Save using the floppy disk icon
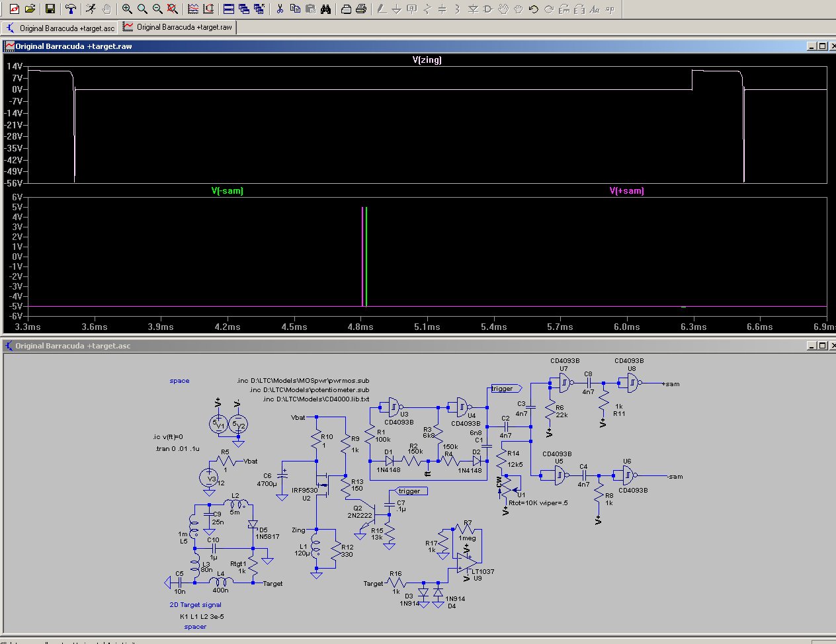The image size is (836, 644). pos(50,9)
